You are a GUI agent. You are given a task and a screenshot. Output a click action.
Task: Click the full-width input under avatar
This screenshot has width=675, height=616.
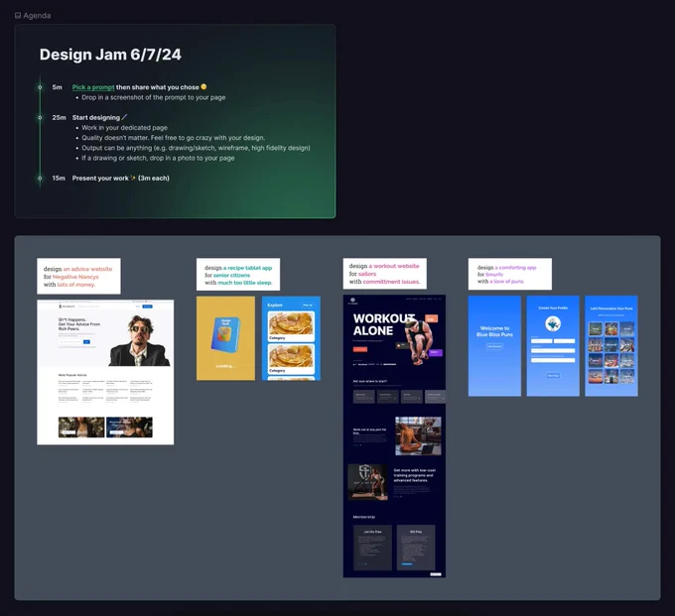click(553, 350)
